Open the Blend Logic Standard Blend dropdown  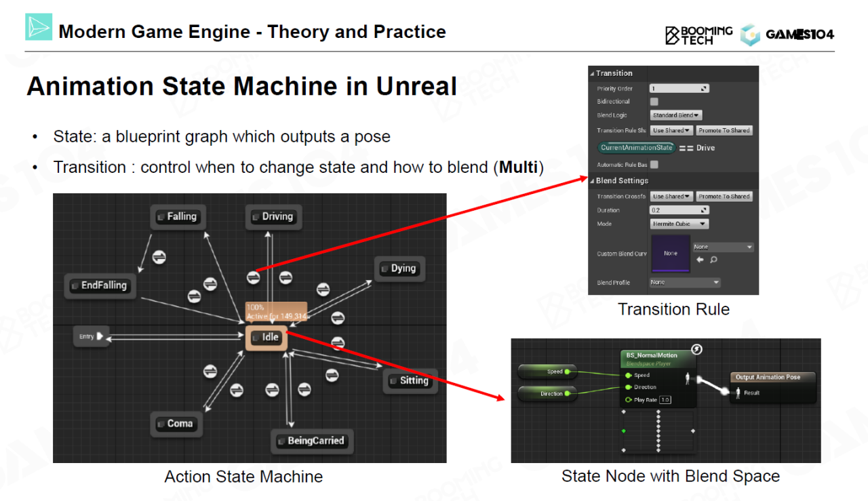coord(676,115)
